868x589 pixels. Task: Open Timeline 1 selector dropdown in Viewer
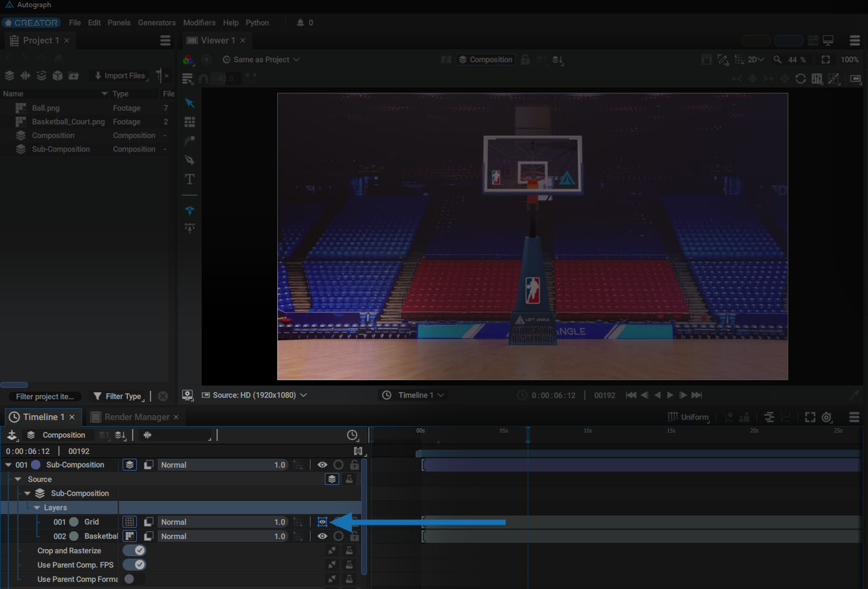[413, 395]
